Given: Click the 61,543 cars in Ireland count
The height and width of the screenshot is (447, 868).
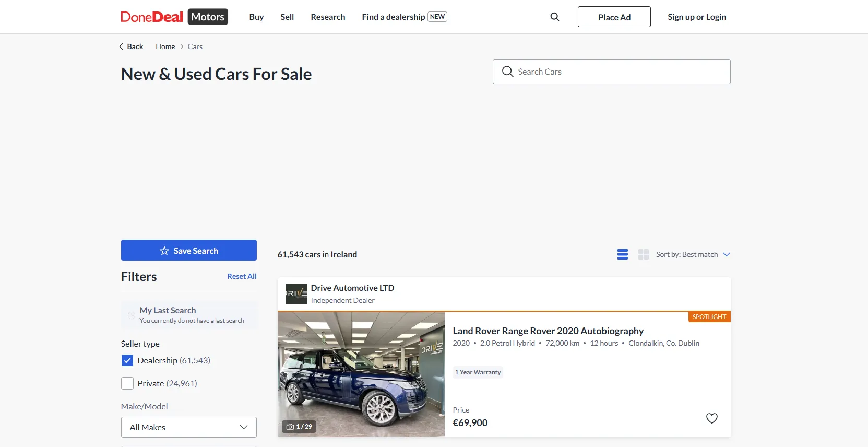Looking at the screenshot, I should point(317,254).
